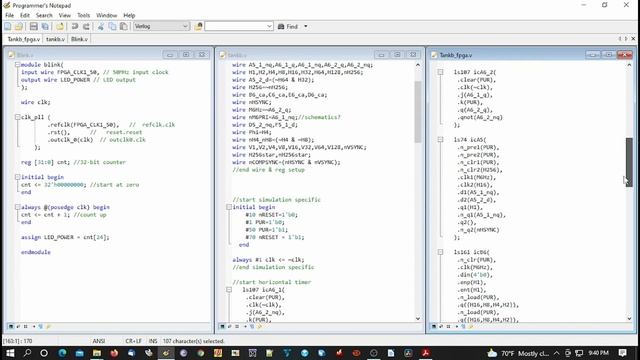This screenshot has height=360, width=640.
Task: Switch to the Tankb_fpga.v tab
Action: (x=23, y=39)
